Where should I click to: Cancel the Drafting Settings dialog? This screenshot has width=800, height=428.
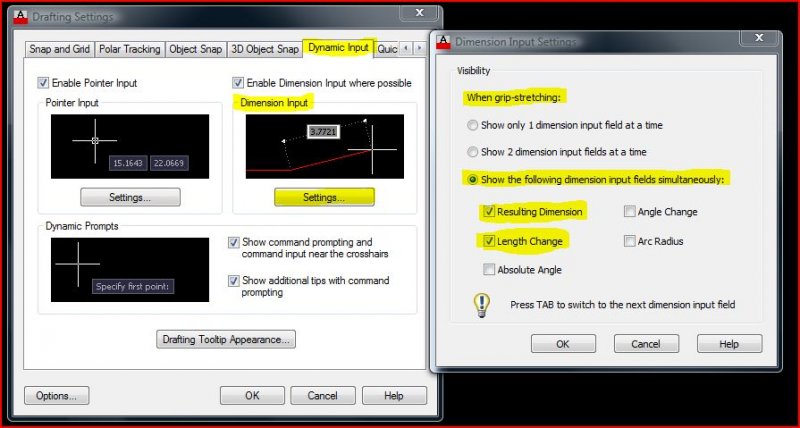point(322,396)
